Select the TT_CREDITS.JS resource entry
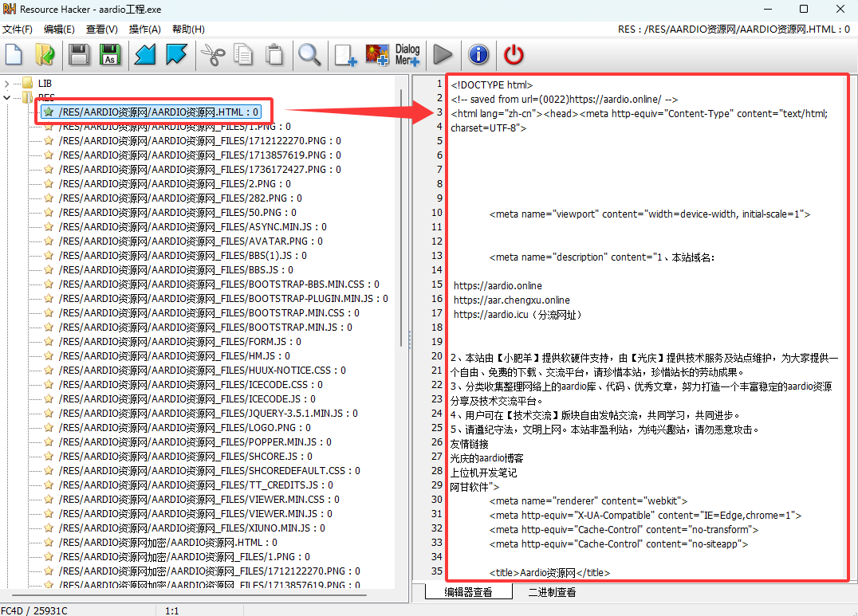 tap(195, 485)
